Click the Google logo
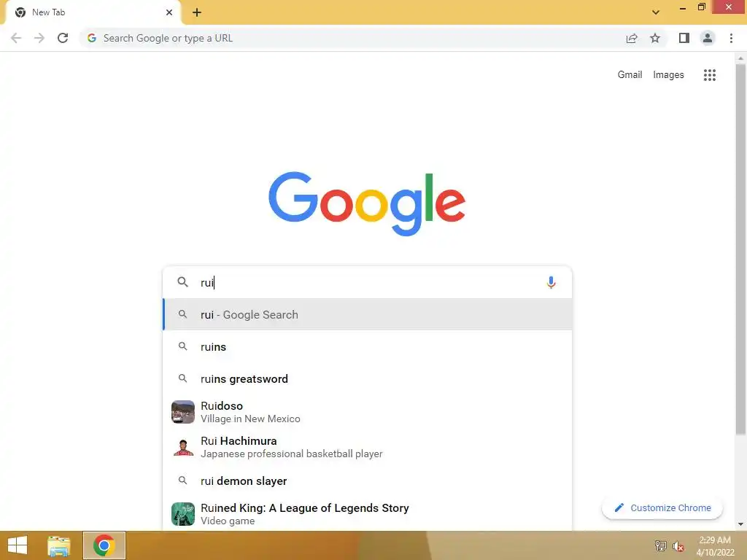The width and height of the screenshot is (747, 560). pos(367,203)
